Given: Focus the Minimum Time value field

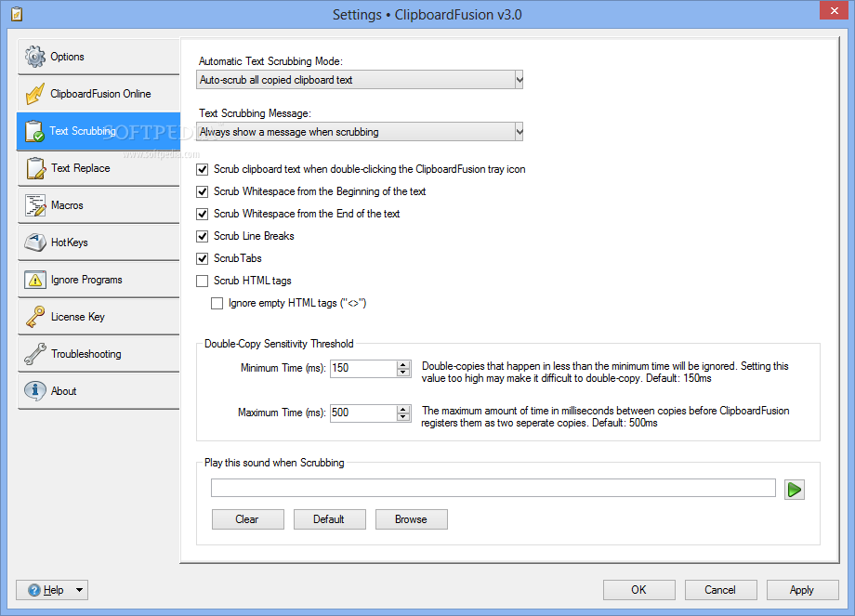Looking at the screenshot, I should [x=363, y=369].
